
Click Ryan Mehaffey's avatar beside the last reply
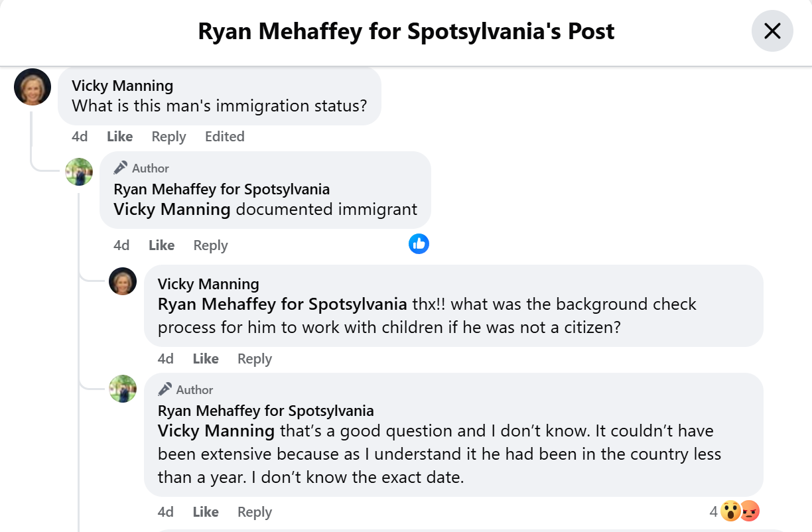[x=123, y=389]
